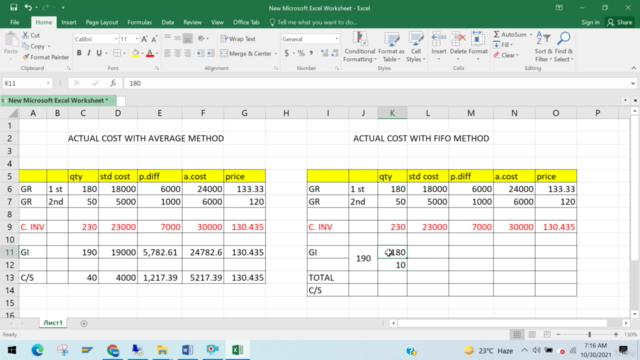The image size is (640, 360).
Task: Click Sort & Filter button
Action: (x=543, y=47)
